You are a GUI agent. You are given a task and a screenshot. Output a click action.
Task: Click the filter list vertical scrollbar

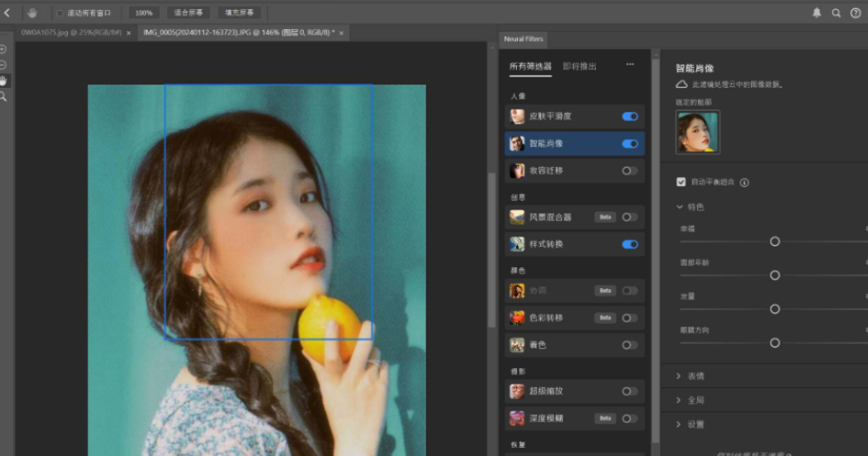point(656,249)
